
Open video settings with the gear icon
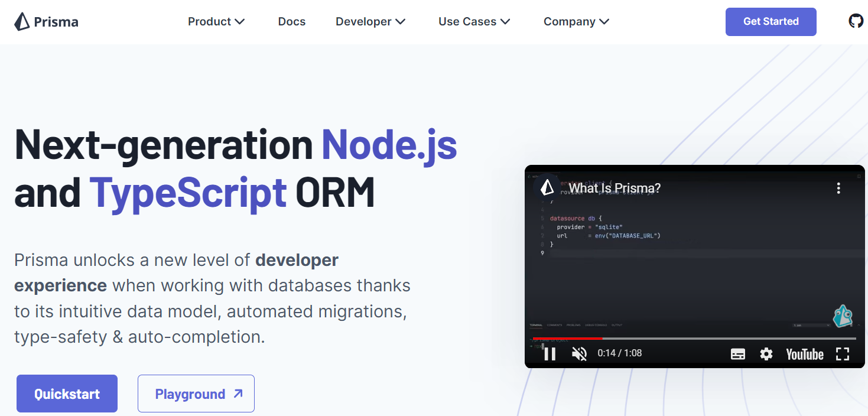point(766,354)
